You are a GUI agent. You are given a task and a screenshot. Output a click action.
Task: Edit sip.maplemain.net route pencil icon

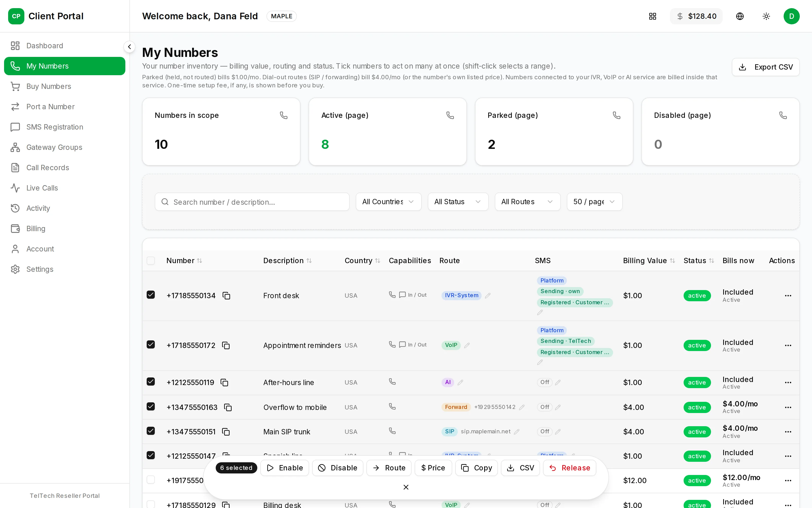tap(517, 432)
